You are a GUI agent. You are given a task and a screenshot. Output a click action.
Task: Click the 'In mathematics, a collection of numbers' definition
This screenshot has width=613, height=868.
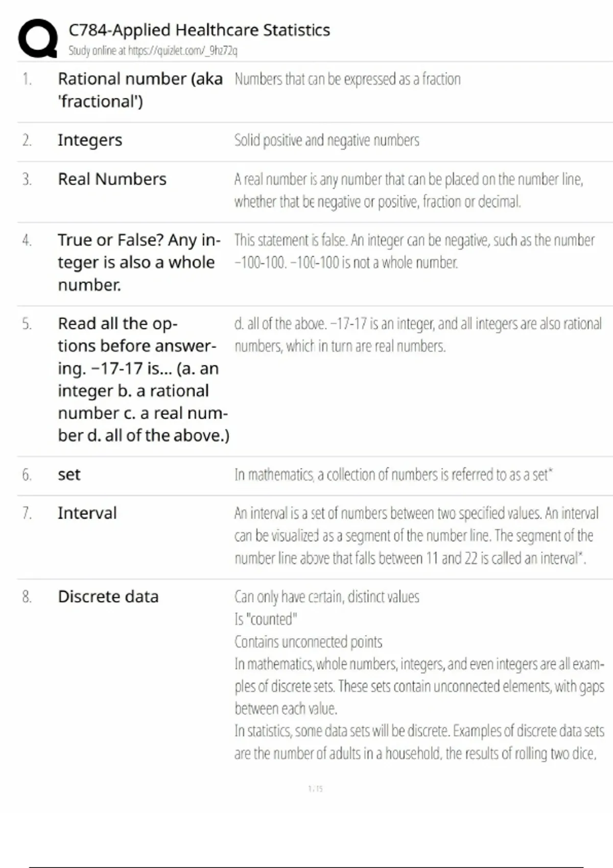click(393, 474)
